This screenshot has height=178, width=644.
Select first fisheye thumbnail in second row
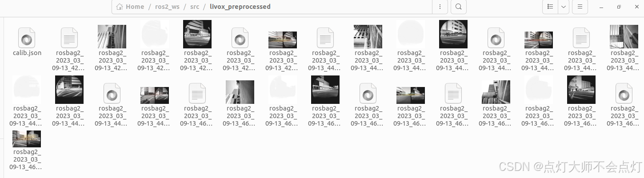coord(69,90)
